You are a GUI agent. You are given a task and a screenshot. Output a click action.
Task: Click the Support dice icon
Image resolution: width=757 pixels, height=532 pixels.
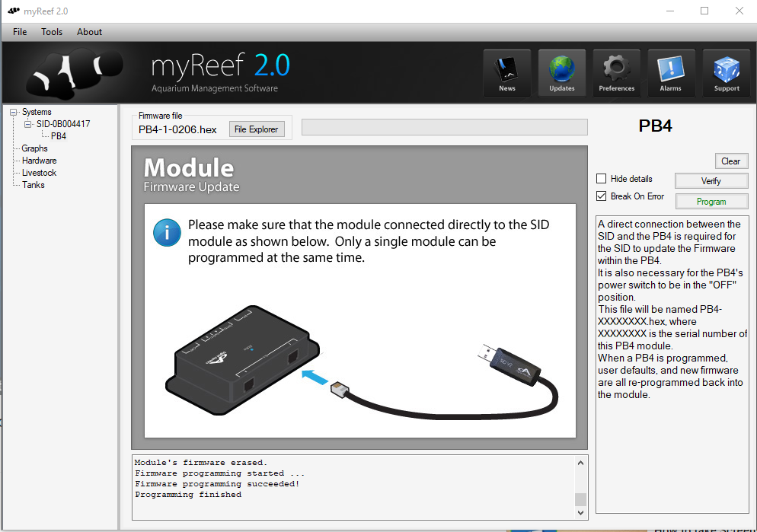point(726,73)
